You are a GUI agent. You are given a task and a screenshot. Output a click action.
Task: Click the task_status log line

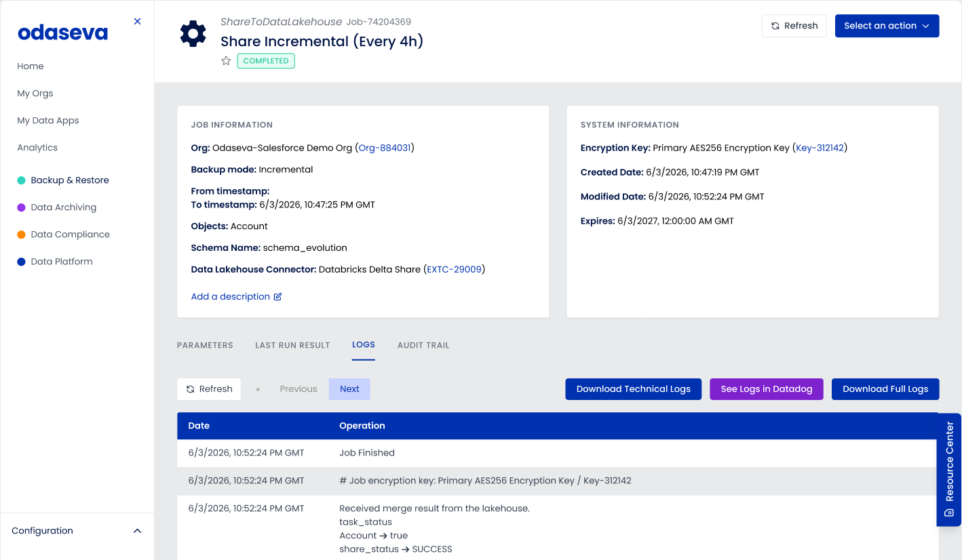(x=366, y=522)
